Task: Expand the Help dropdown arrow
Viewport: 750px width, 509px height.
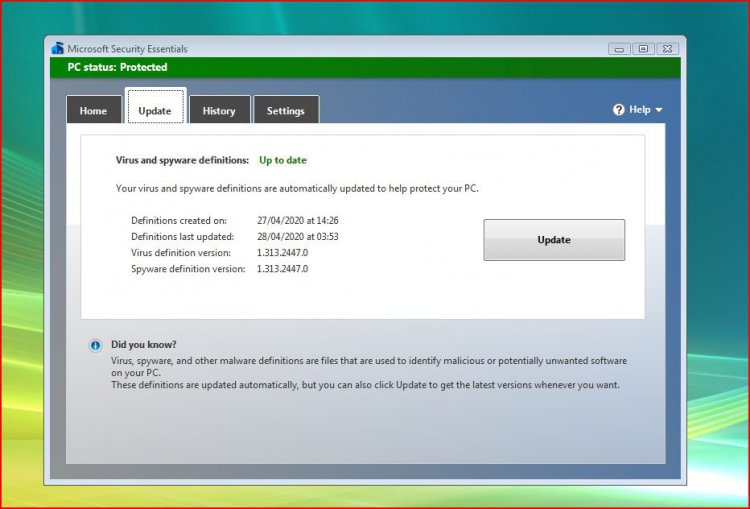Action: (659, 110)
